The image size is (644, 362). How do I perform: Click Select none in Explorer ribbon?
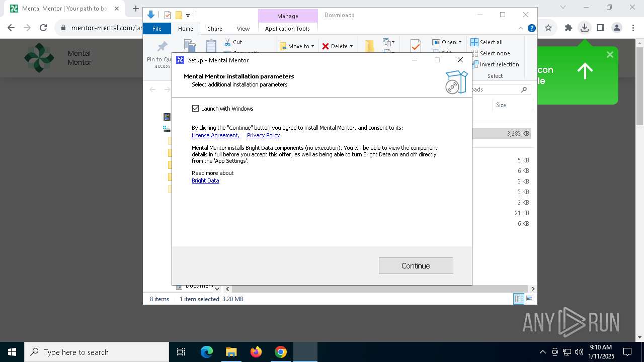pyautogui.click(x=491, y=53)
